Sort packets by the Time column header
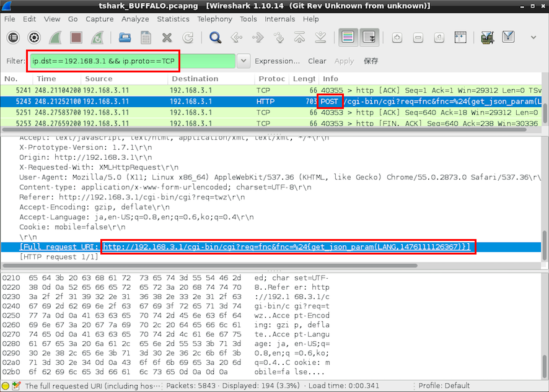Screen dimensions: 549x392 click(x=56, y=79)
